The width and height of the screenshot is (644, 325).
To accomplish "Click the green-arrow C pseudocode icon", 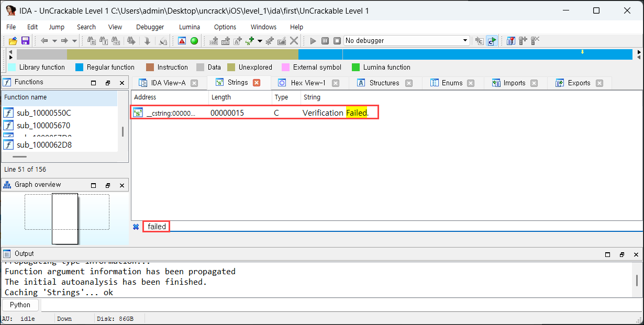I will point(492,41).
